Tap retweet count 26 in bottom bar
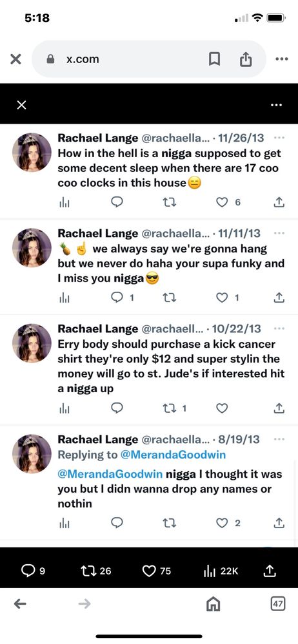This screenshot has height=644, width=298. pyautogui.click(x=96, y=571)
